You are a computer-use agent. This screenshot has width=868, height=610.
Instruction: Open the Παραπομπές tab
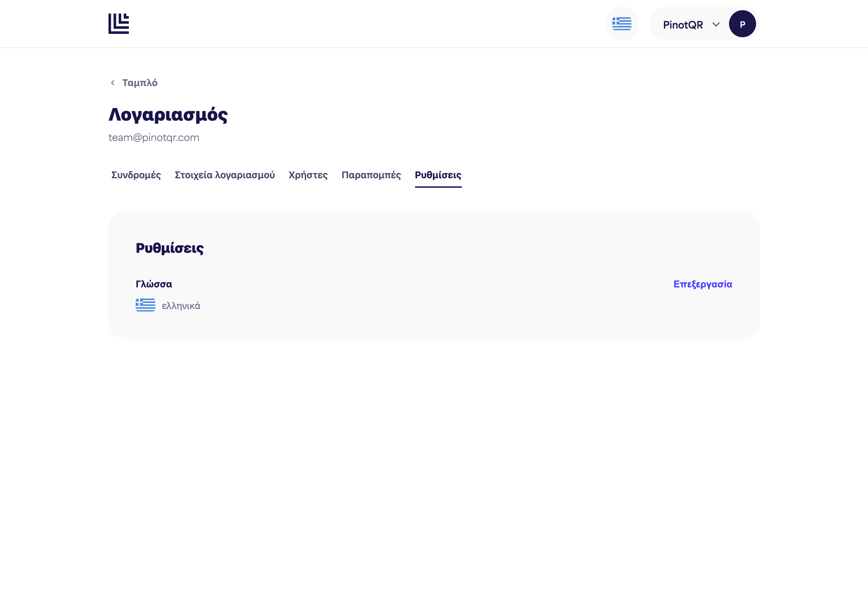coord(371,175)
